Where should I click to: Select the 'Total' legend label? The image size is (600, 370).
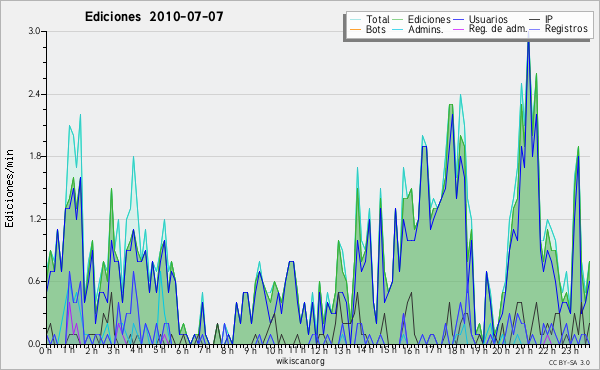tap(377, 19)
